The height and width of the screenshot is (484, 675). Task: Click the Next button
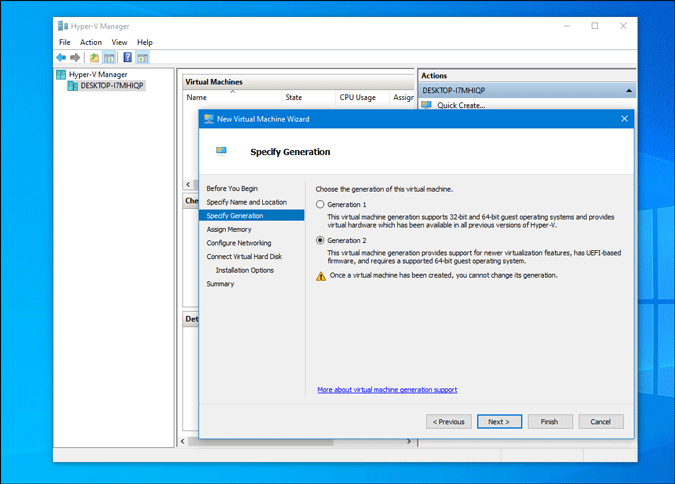click(499, 422)
